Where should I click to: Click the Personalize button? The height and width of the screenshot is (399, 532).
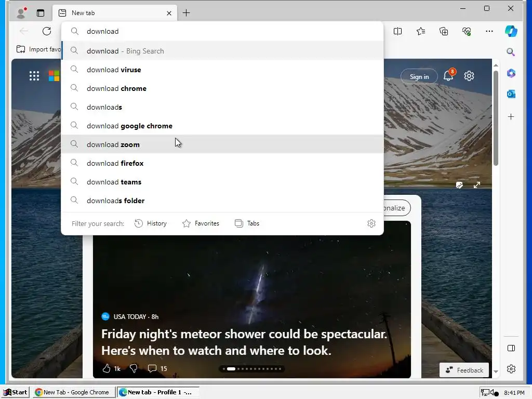[x=396, y=208]
